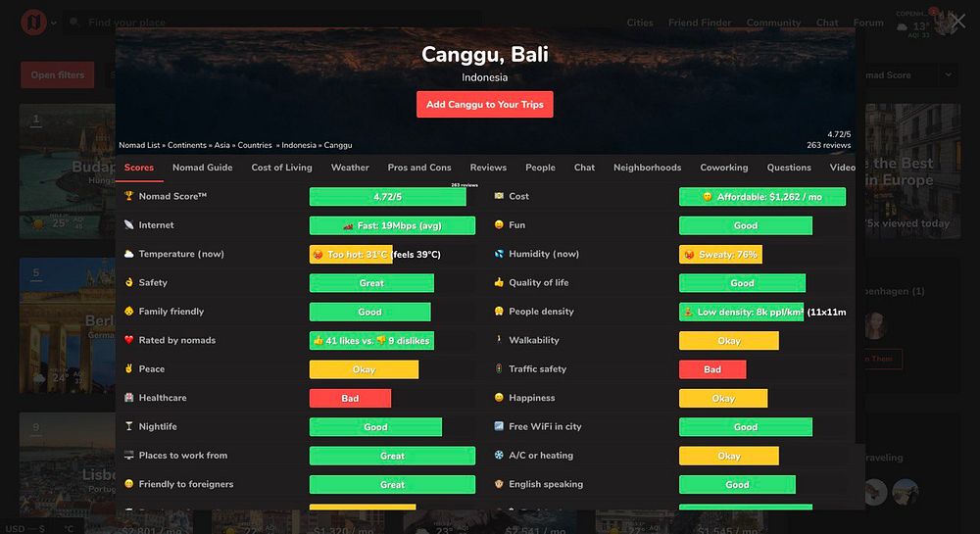Open Cities in the background navigation
The height and width of the screenshot is (534, 980).
[x=640, y=23]
